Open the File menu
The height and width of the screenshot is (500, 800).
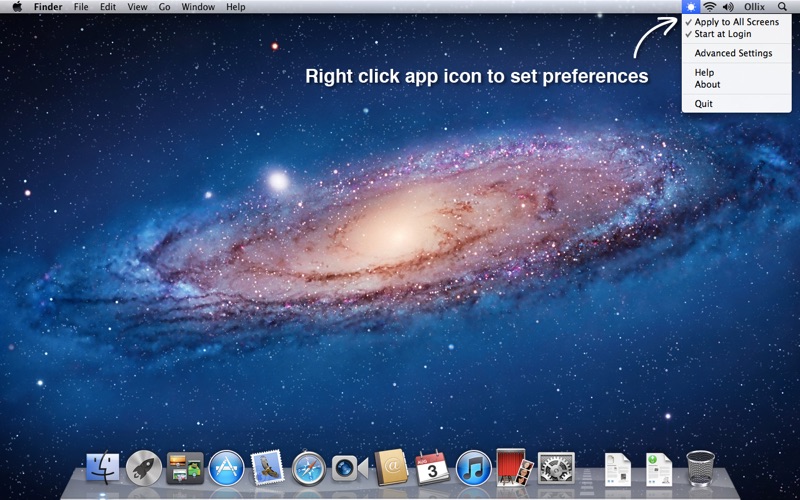[81, 7]
